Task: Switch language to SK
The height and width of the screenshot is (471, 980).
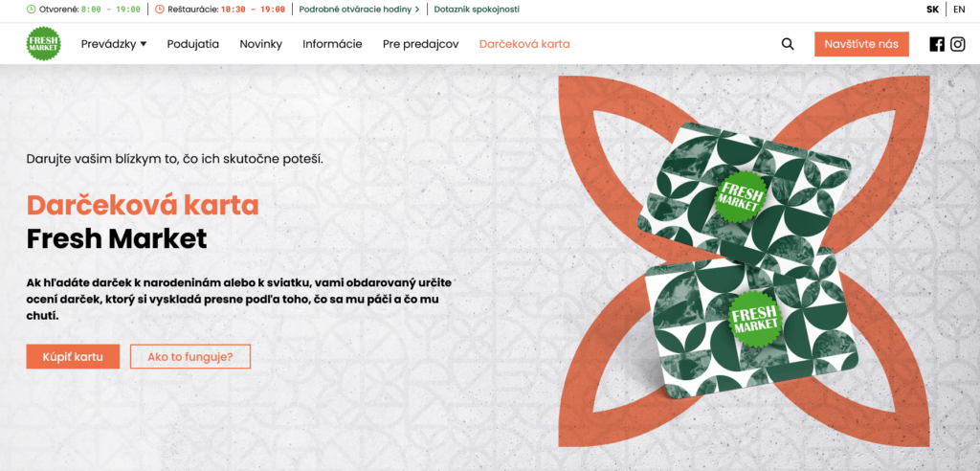Action: pyautogui.click(x=932, y=10)
